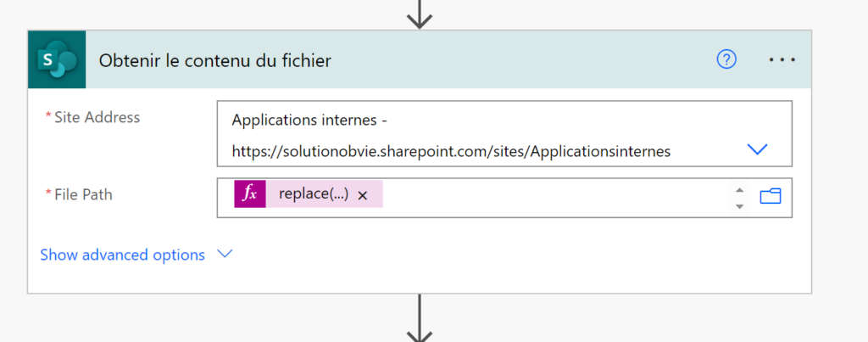Click the File Path down stepper arrow
868x342 pixels.
(x=738, y=206)
